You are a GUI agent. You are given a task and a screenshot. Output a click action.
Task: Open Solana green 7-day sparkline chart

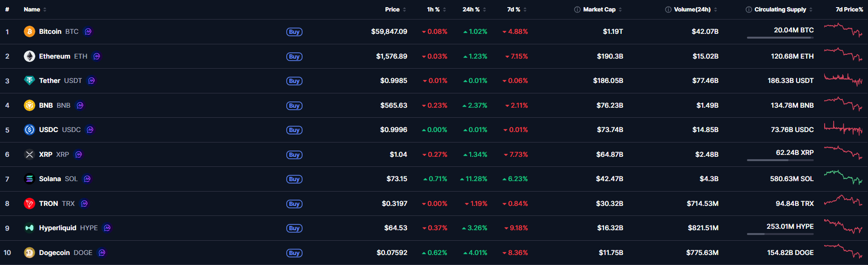pos(843,177)
